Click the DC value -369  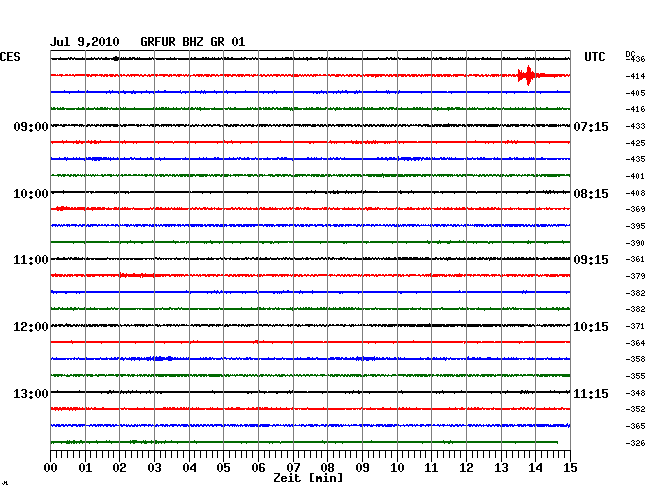pyautogui.click(x=635, y=209)
